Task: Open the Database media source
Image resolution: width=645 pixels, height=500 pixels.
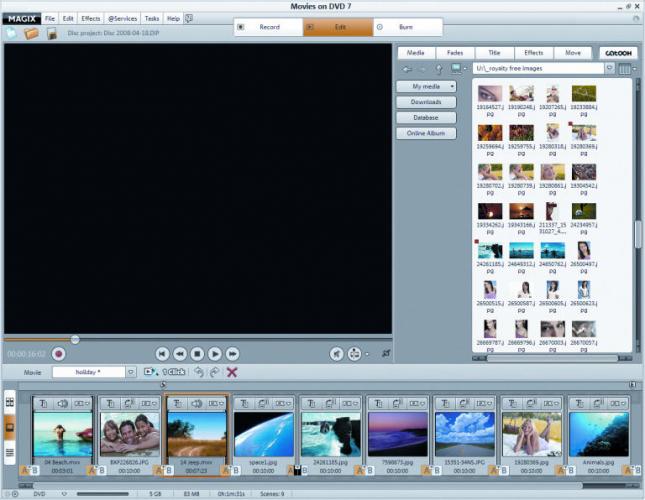Action: [x=426, y=118]
